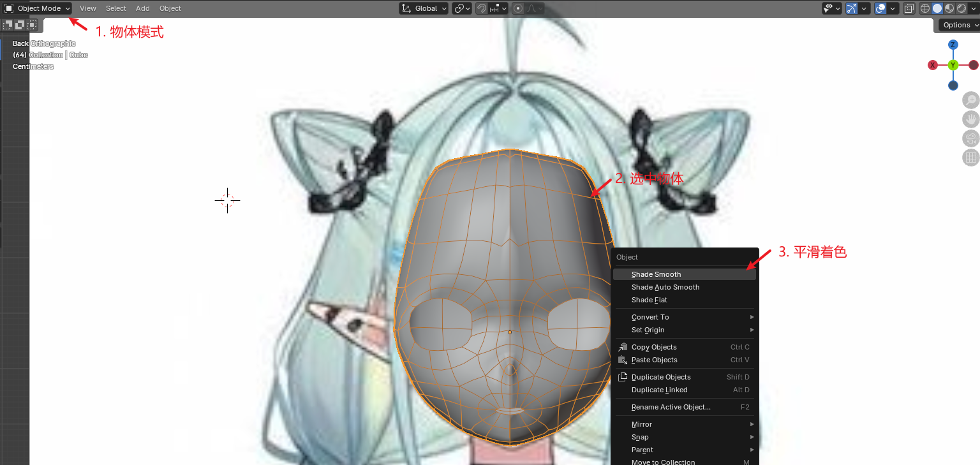980x465 pixels.
Task: Toggle the camera view icon
Action: pos(970,138)
